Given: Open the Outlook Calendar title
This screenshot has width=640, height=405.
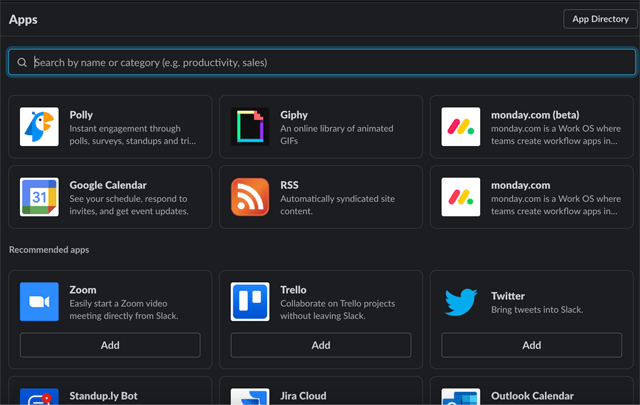Looking at the screenshot, I should (x=532, y=396).
